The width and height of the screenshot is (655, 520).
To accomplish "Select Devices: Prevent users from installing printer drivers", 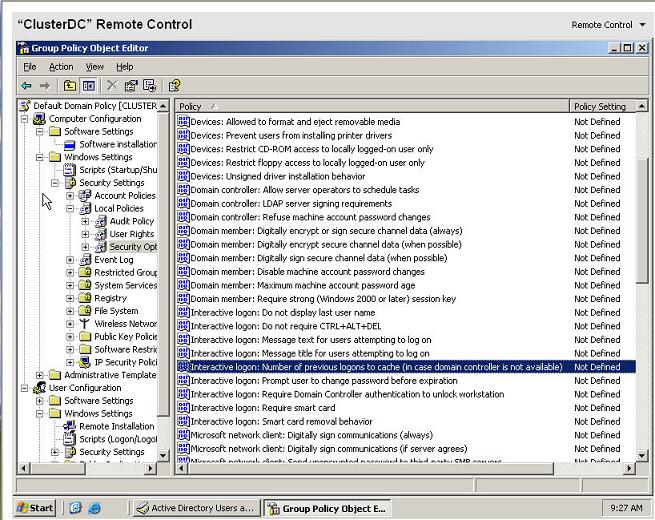I will click(x=291, y=135).
